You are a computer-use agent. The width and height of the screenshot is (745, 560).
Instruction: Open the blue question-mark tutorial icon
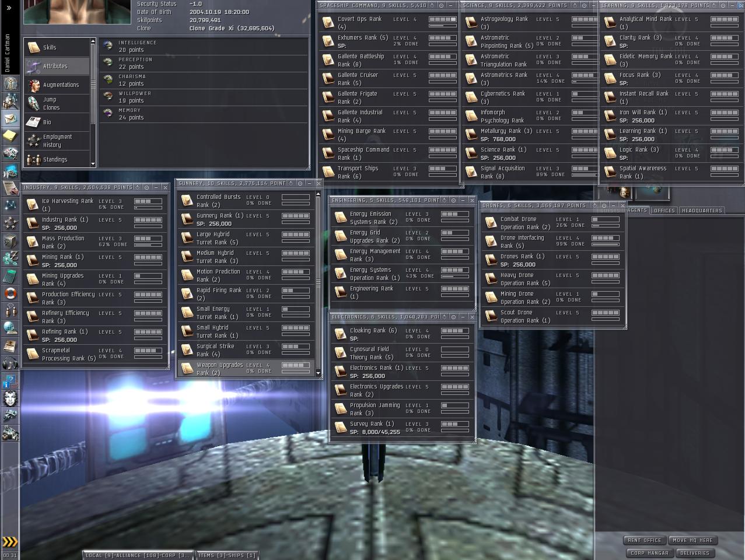[10, 381]
